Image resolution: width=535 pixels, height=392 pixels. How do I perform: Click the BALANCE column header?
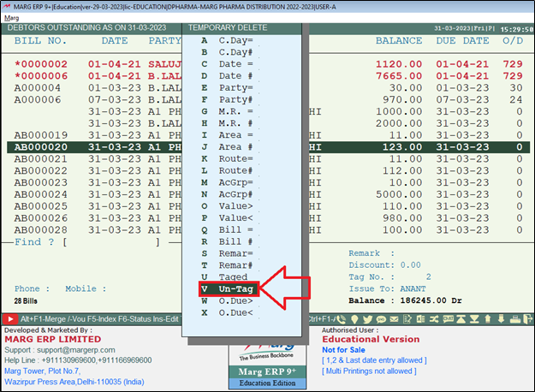[399, 40]
